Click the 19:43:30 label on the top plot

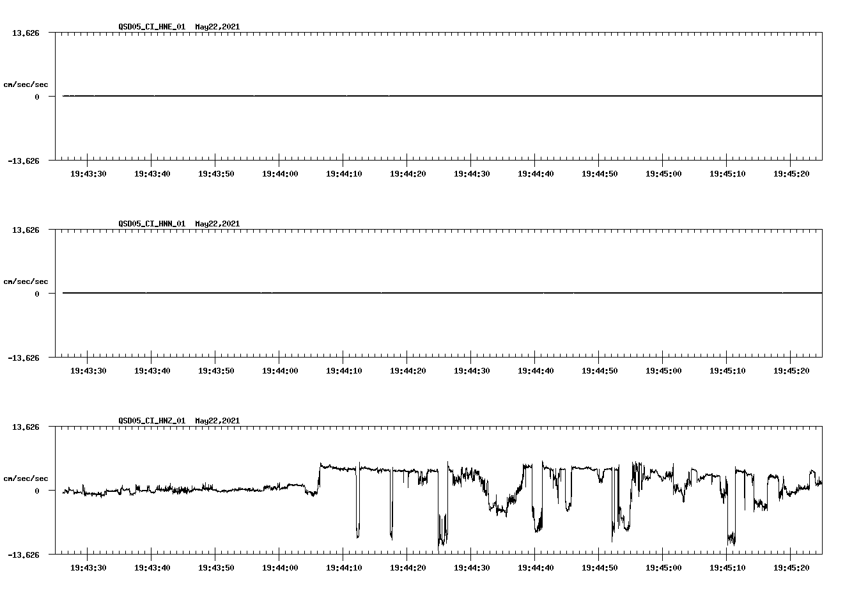point(89,173)
